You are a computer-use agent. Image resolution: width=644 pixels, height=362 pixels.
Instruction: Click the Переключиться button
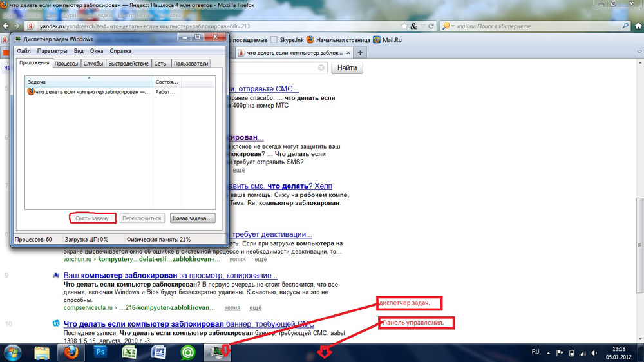[x=142, y=218]
